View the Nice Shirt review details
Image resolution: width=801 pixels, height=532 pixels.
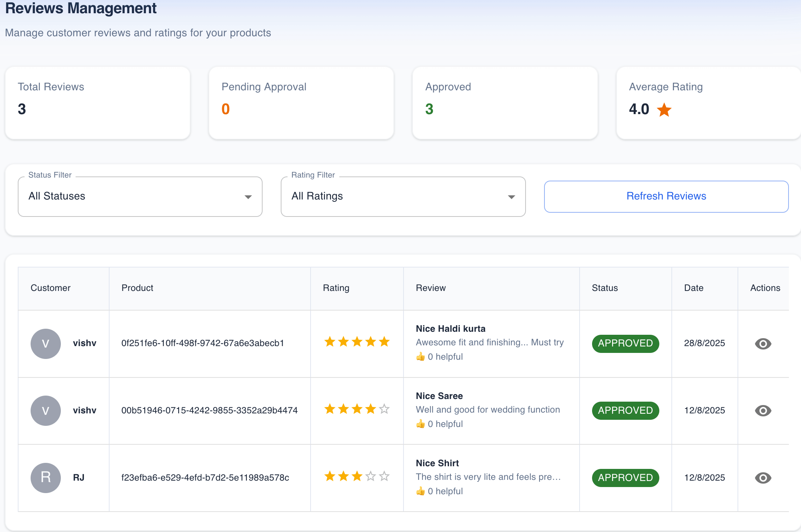[x=763, y=478]
